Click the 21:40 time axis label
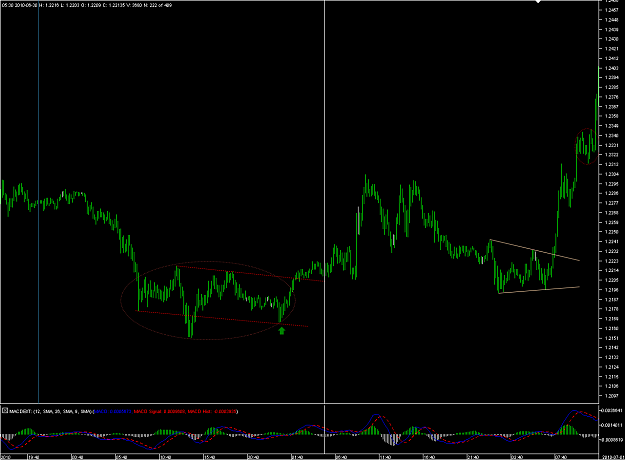This screenshot has width=625, height=460. click(x=473, y=457)
